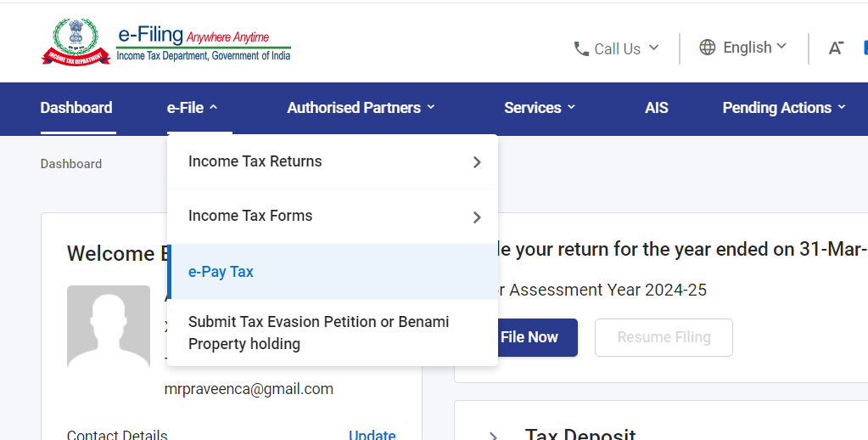Open the Call Us dropdown
The image size is (868, 440).
617,48
